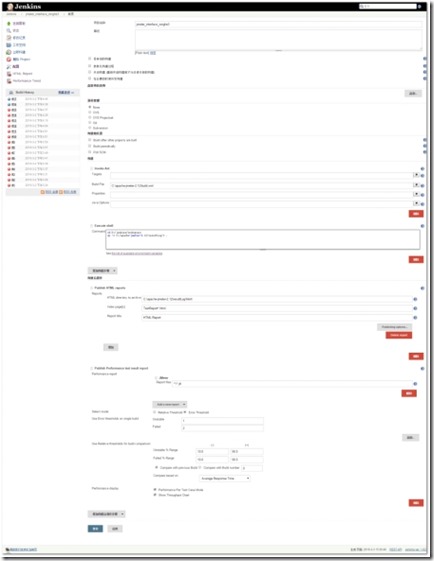The image size is (434, 561).
Task: Open the add build step dropdown
Action: coord(103,270)
